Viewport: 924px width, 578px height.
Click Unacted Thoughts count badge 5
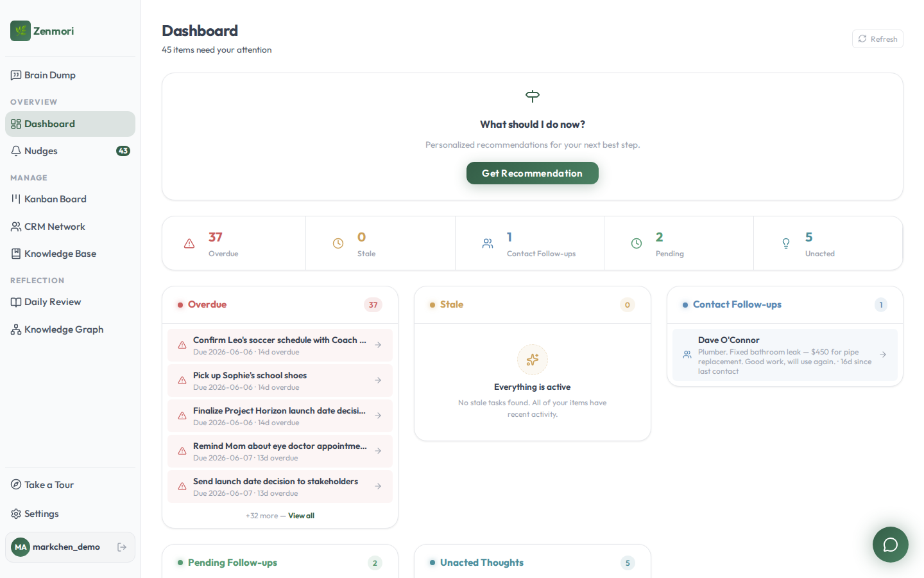point(628,563)
